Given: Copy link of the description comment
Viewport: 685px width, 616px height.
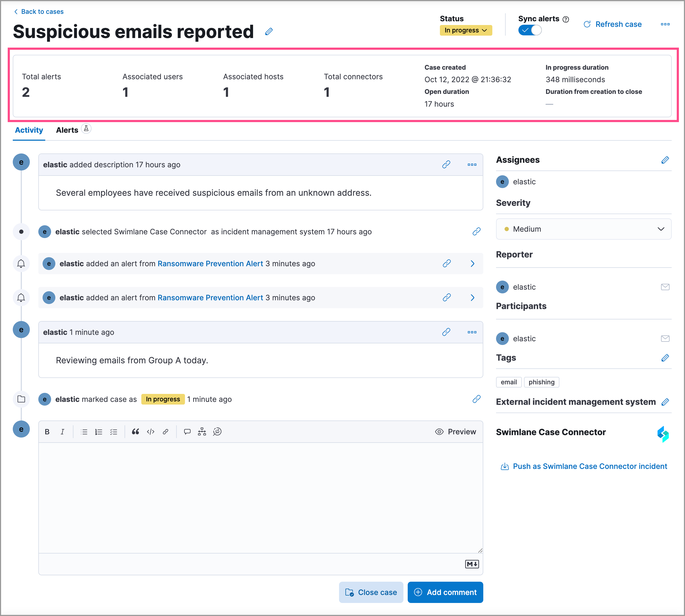Looking at the screenshot, I should point(446,164).
